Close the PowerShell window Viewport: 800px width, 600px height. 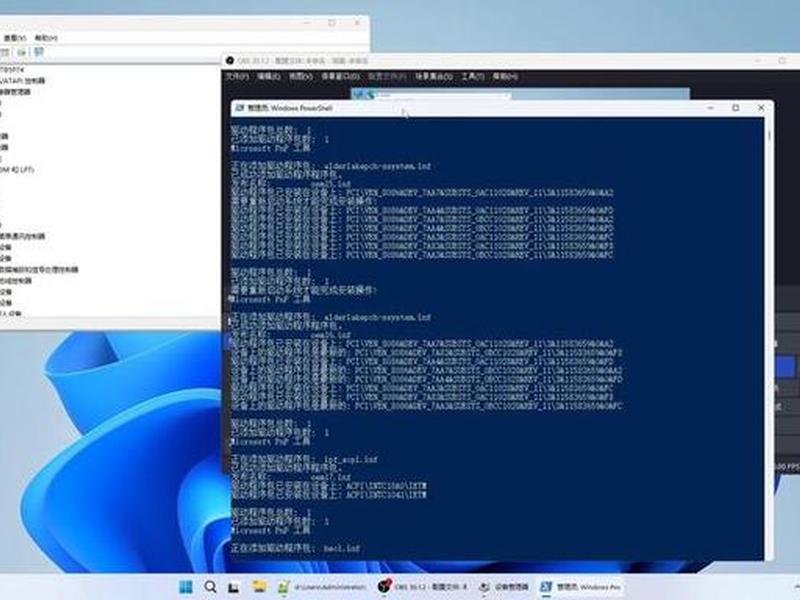[761, 108]
